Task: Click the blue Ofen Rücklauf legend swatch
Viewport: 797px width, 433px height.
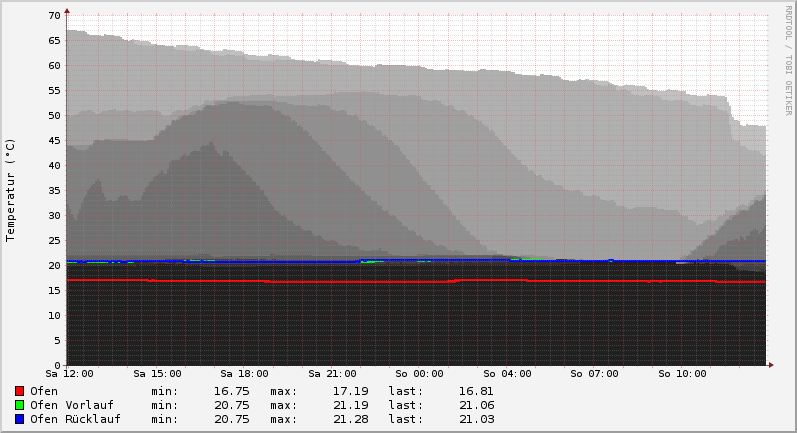Action: [x=19, y=419]
